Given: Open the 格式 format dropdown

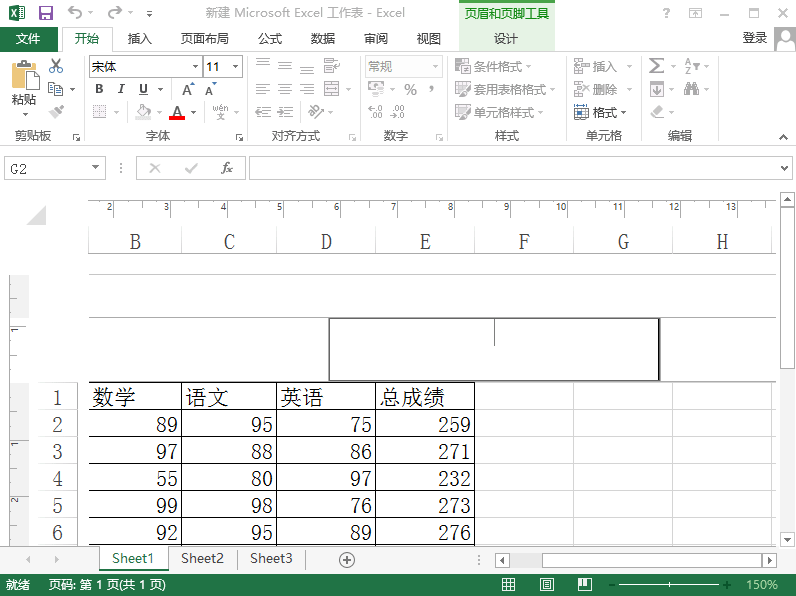Looking at the screenshot, I should tap(600, 112).
